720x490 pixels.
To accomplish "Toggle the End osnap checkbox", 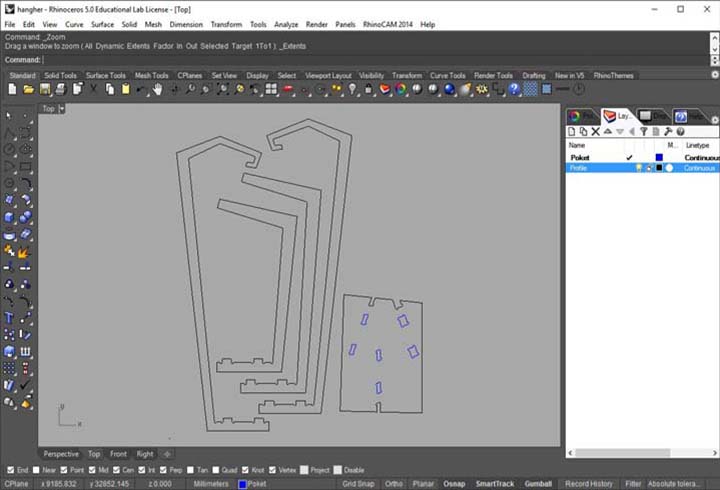I will (11, 470).
